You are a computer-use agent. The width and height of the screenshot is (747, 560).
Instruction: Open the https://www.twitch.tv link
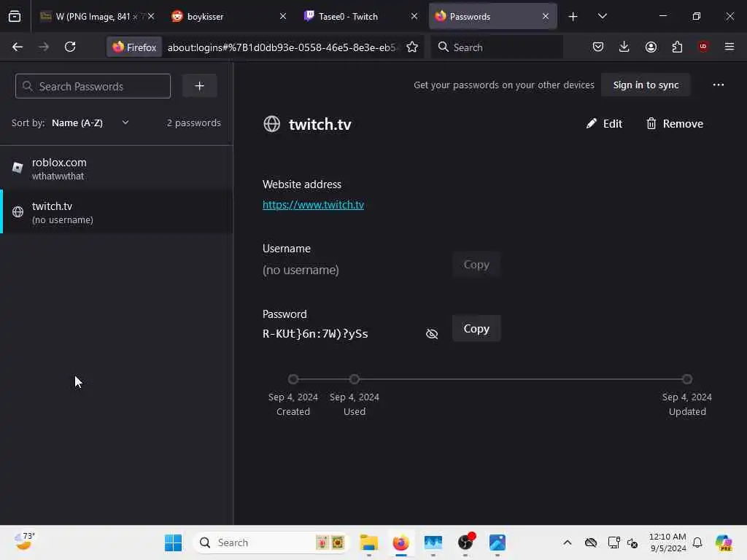tap(313, 205)
